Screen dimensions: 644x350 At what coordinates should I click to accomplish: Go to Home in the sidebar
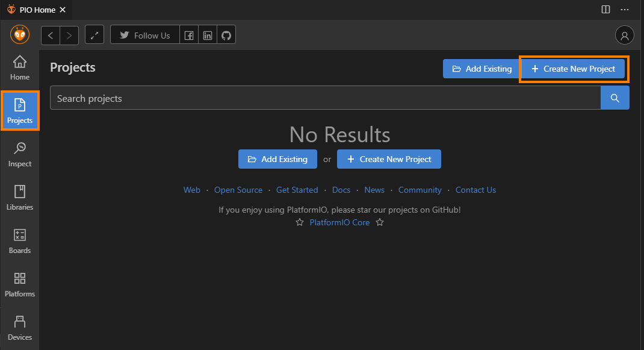[20, 68]
